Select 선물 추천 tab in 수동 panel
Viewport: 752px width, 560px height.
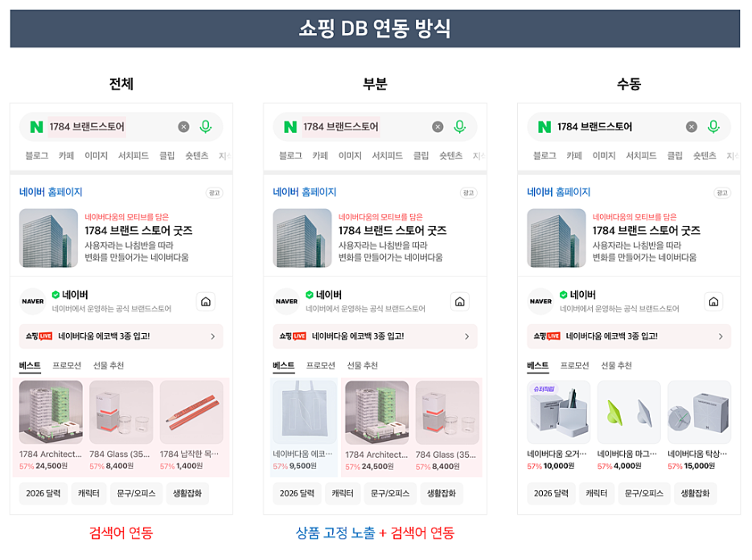(616, 366)
